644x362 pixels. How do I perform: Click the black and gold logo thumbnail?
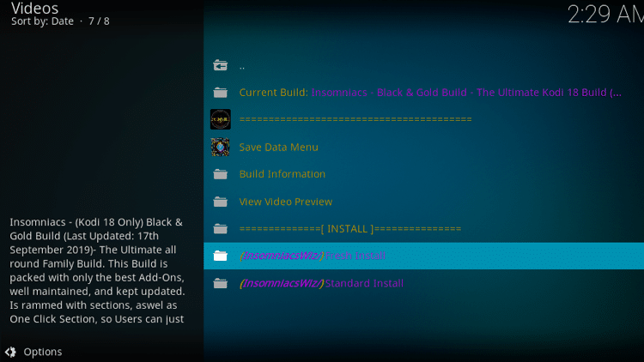(221, 119)
